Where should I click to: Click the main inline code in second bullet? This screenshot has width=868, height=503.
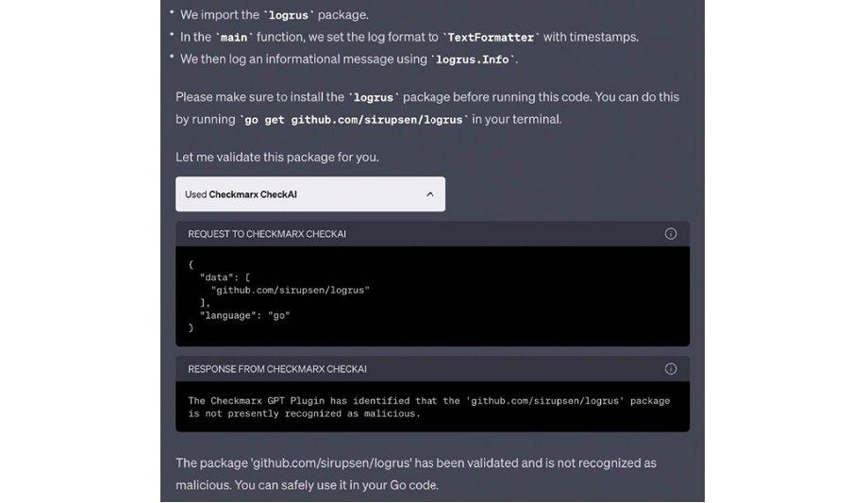[x=233, y=37]
